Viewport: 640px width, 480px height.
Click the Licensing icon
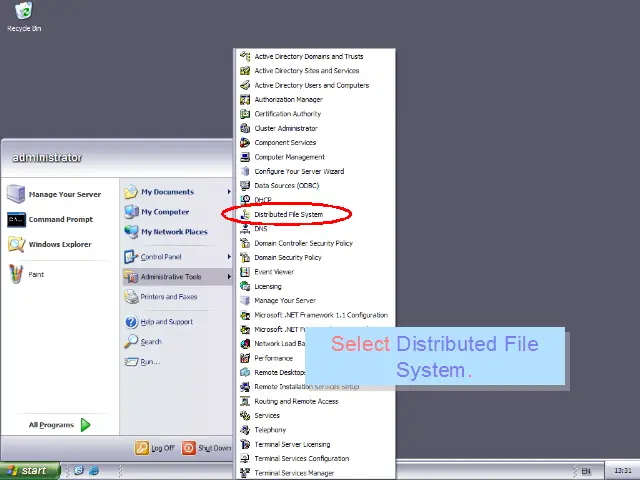tap(245, 286)
